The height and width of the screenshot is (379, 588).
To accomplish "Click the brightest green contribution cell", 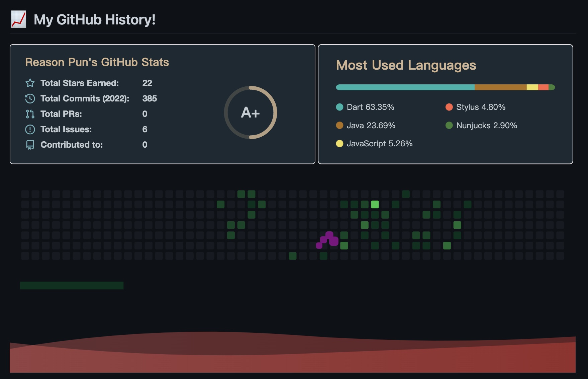I will [x=375, y=204].
